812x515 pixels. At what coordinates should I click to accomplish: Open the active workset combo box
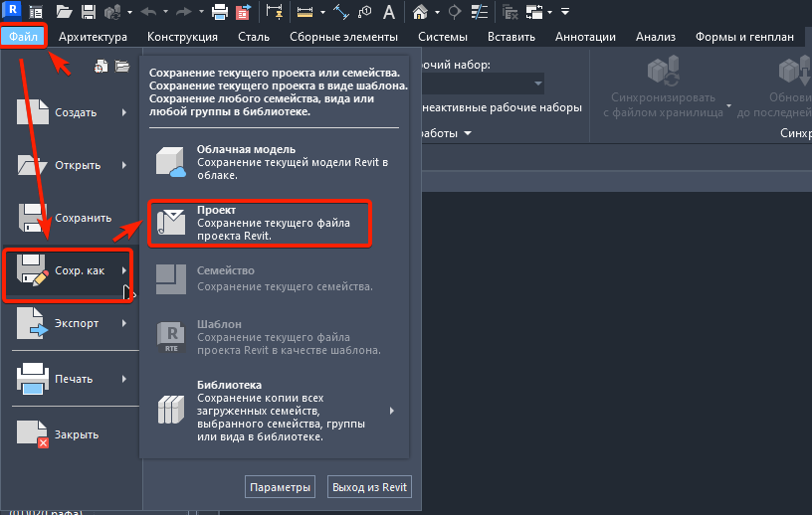pyautogui.click(x=484, y=84)
